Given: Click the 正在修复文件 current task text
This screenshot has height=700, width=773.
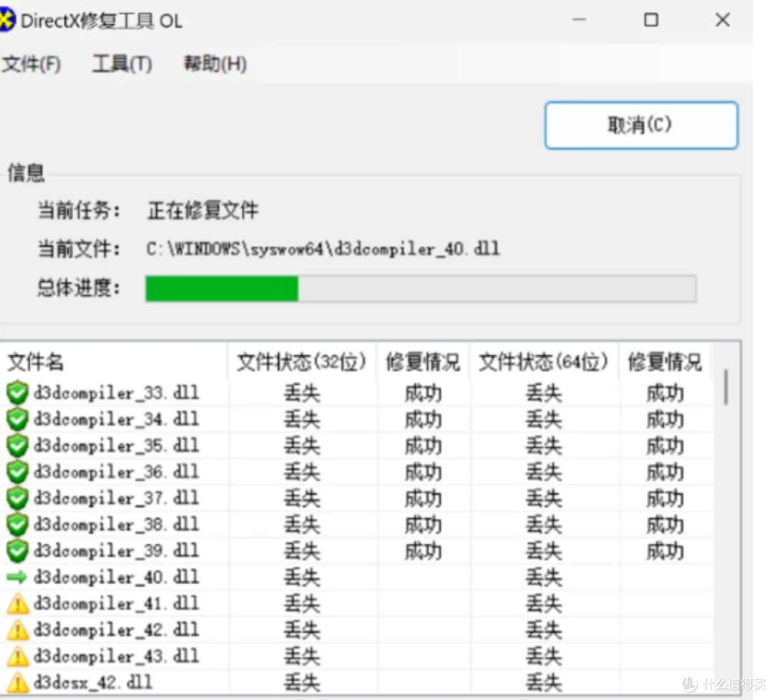Looking at the screenshot, I should pyautogui.click(x=203, y=210).
